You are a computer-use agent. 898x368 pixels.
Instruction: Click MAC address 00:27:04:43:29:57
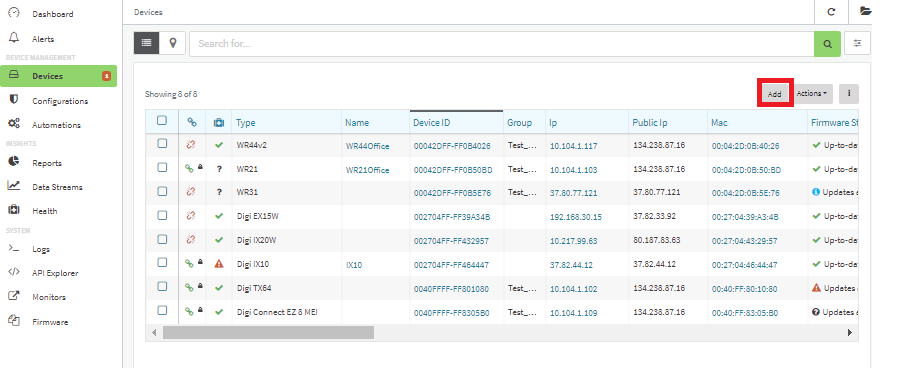745,241
